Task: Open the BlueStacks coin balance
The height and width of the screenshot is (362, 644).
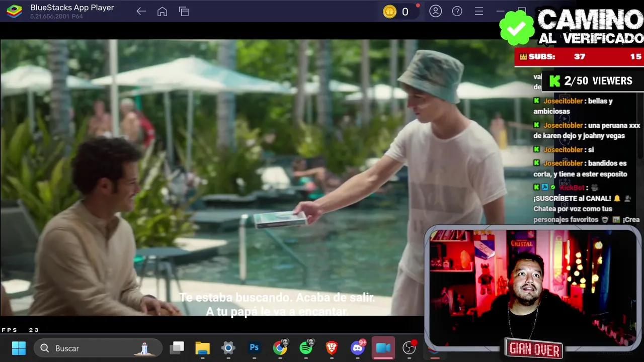Action: pos(397,12)
